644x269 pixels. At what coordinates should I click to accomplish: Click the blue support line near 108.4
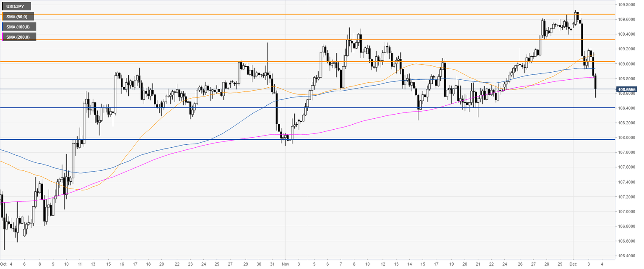tap(293, 108)
